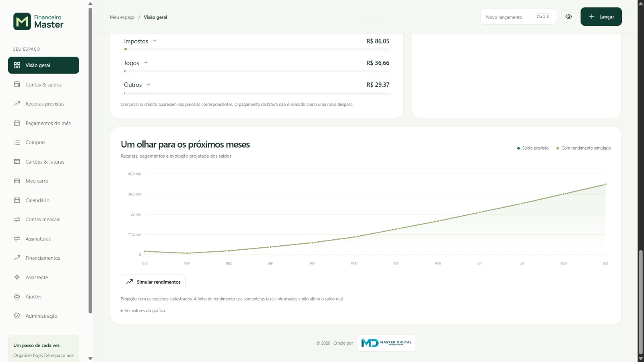Click the Jogos category progress bar
Screen dimensions: 644x362
click(x=257, y=71)
